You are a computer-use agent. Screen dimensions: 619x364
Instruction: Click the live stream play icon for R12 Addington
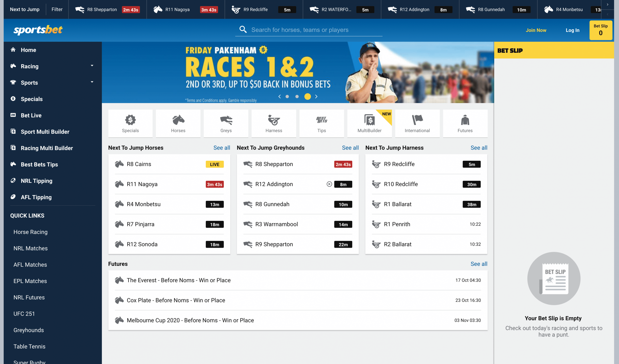(329, 184)
